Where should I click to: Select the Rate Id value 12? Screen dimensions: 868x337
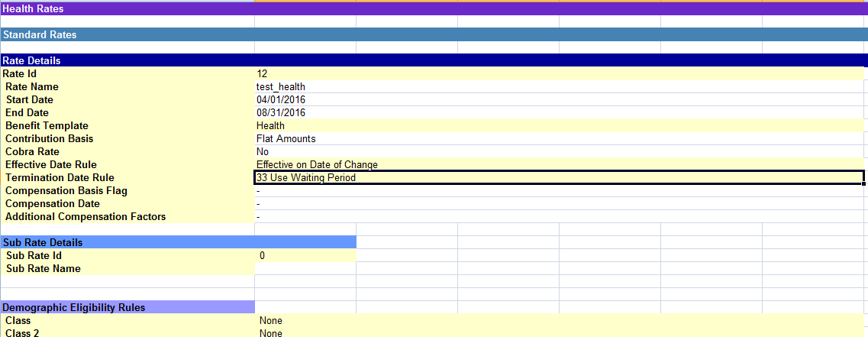559,73
